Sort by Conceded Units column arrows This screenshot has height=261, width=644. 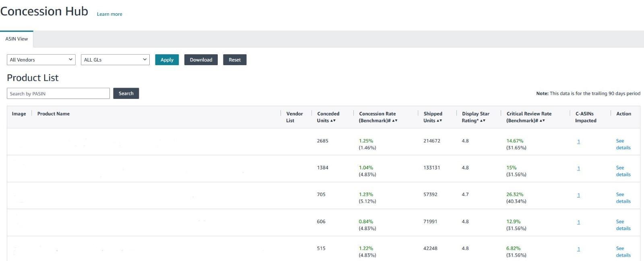click(x=333, y=121)
